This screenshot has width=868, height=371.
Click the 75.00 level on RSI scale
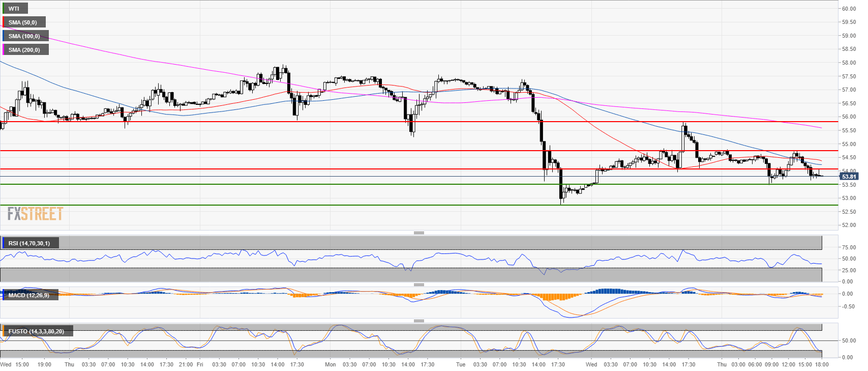[848, 247]
